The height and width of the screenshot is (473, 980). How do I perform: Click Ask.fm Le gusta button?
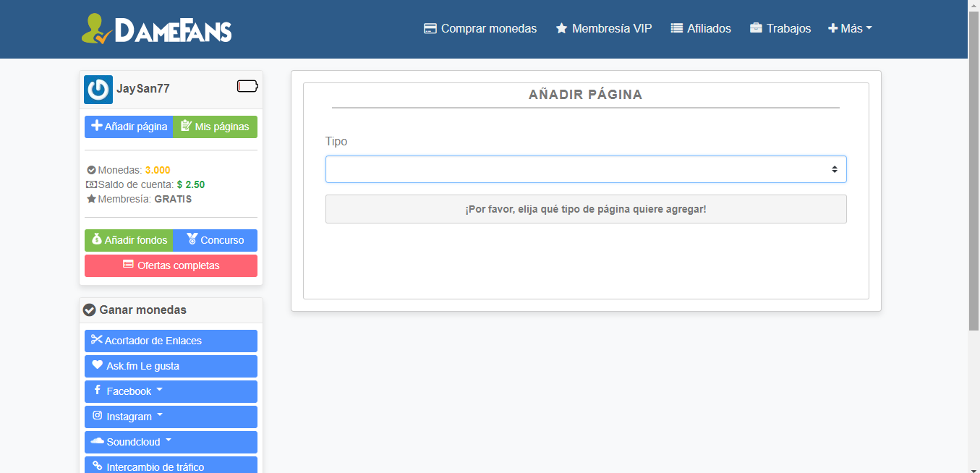tap(171, 366)
